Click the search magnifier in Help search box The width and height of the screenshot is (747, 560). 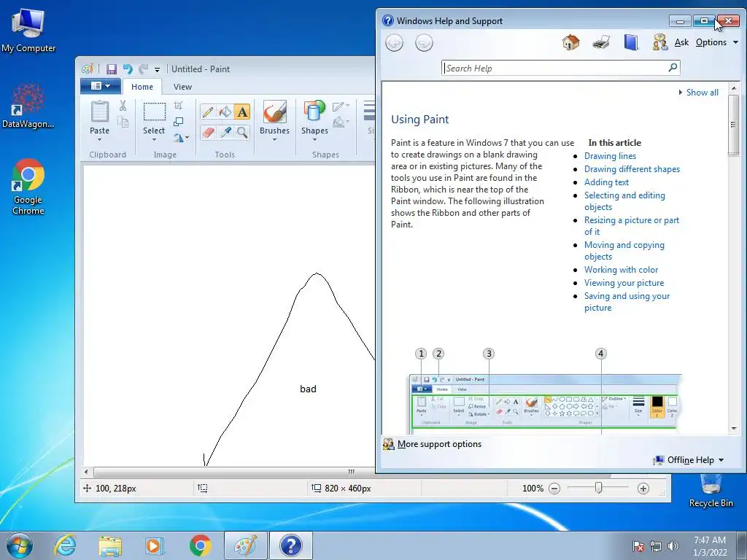tap(673, 68)
